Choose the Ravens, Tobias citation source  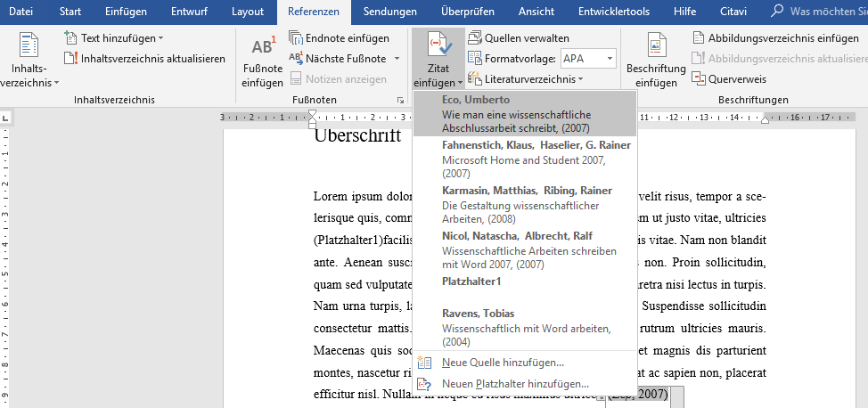pyautogui.click(x=525, y=327)
